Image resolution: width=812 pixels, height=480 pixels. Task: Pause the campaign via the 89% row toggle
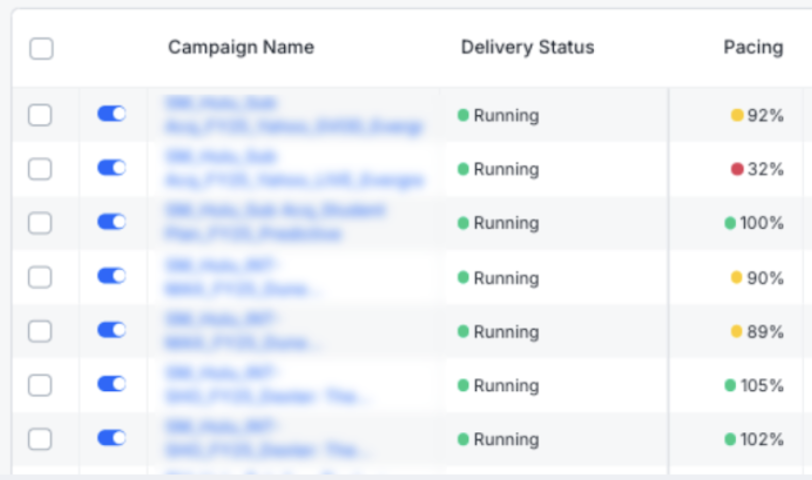pyautogui.click(x=112, y=330)
